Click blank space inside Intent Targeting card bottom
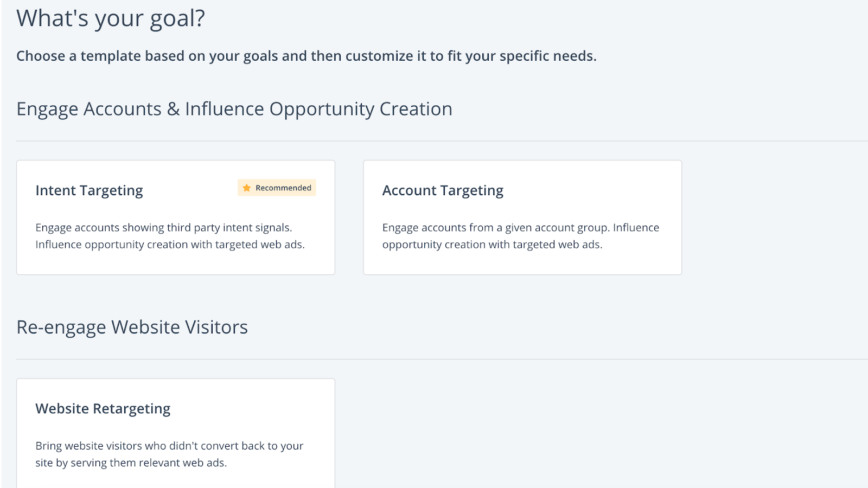 tap(175, 263)
